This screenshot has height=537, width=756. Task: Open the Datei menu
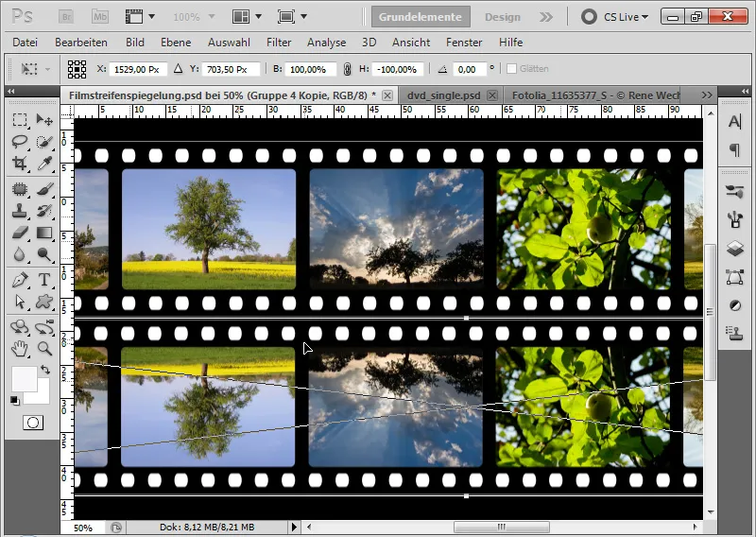(26, 43)
